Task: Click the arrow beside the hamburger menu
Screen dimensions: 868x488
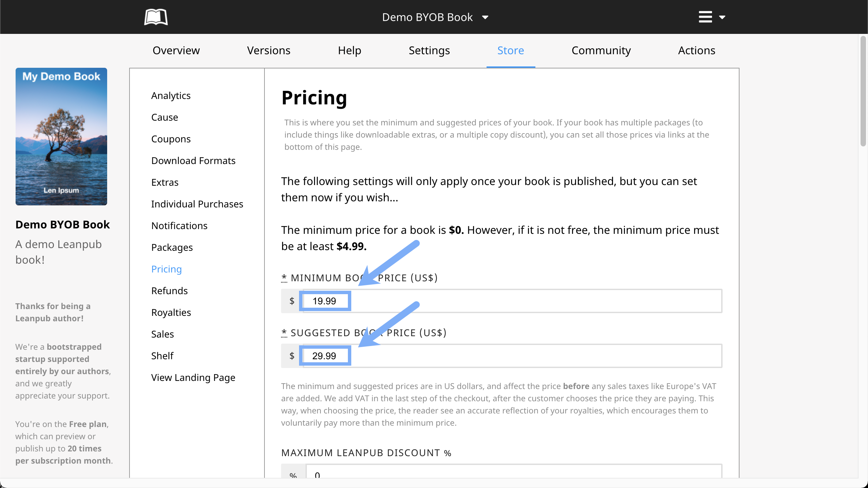Action: (x=722, y=17)
